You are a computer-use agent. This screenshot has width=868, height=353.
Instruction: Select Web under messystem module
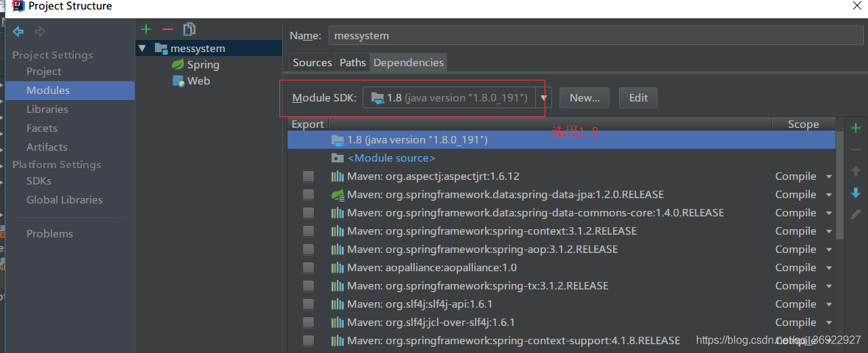point(198,80)
